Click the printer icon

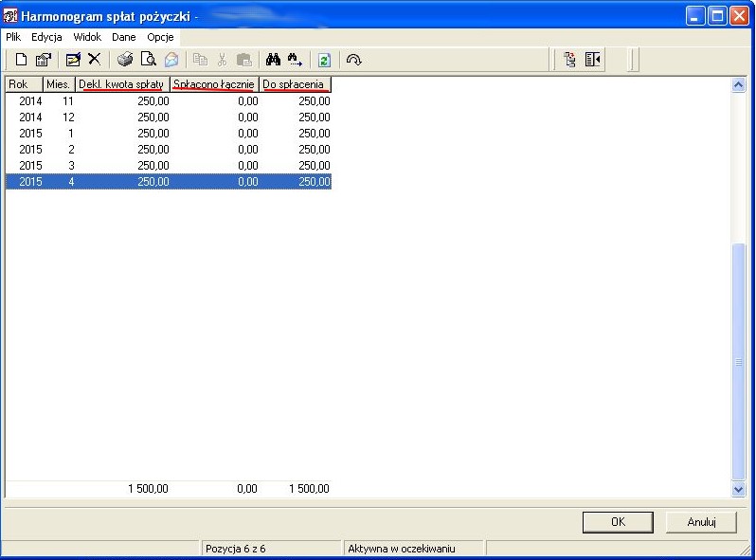pyautogui.click(x=125, y=60)
